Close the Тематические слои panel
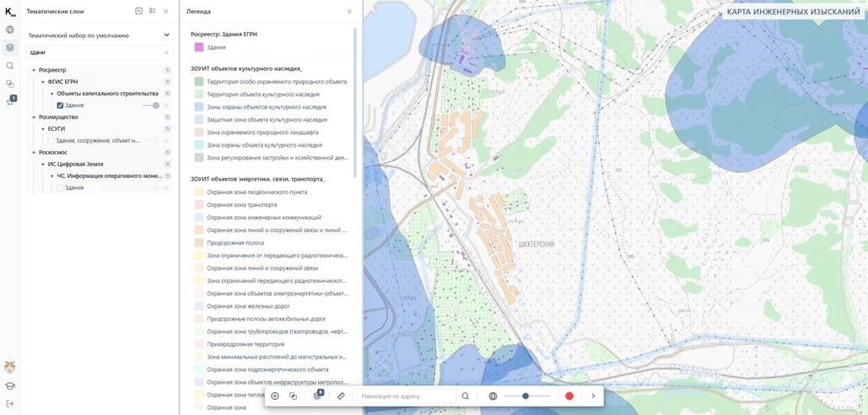 pos(166,11)
